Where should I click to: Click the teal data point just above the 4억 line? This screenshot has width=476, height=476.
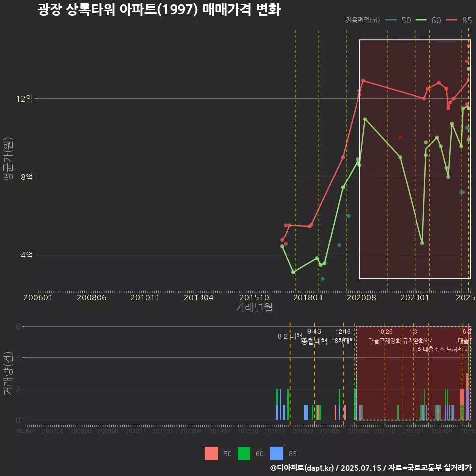tap(339, 245)
